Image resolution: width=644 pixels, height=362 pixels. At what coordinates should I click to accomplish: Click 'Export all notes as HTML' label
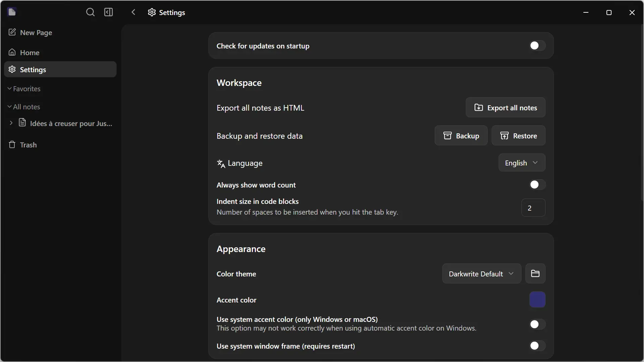pos(260,108)
